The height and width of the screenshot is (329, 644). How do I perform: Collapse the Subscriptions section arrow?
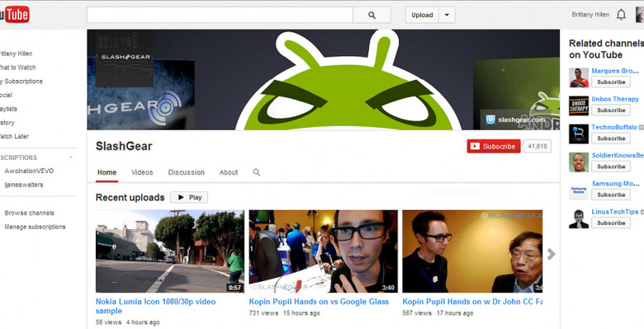[71, 157]
